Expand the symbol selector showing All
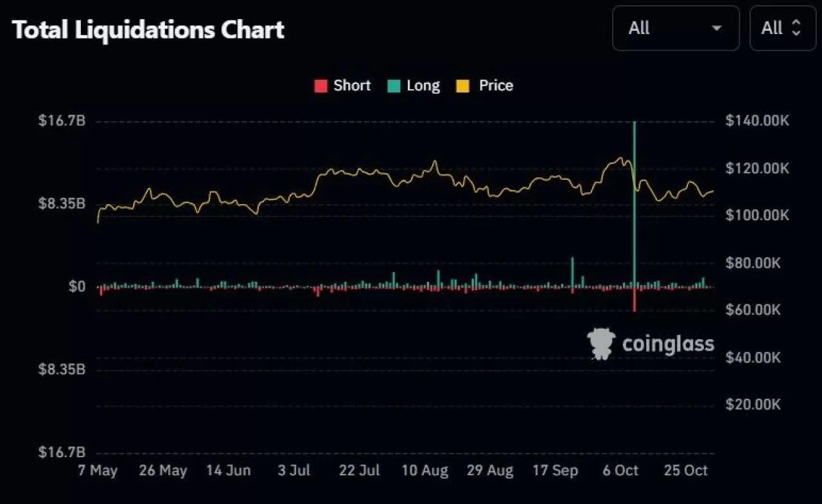822x504 pixels. coord(676,28)
